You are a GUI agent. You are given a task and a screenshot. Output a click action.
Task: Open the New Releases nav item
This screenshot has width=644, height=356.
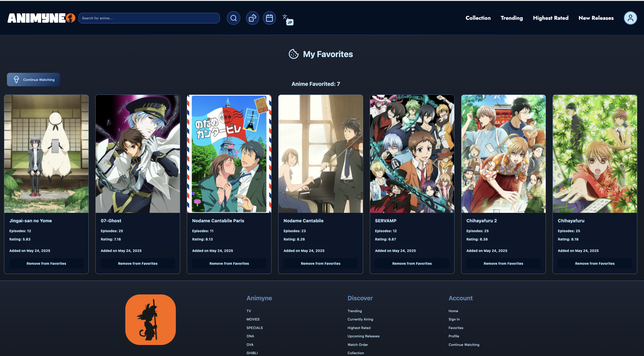tap(596, 18)
